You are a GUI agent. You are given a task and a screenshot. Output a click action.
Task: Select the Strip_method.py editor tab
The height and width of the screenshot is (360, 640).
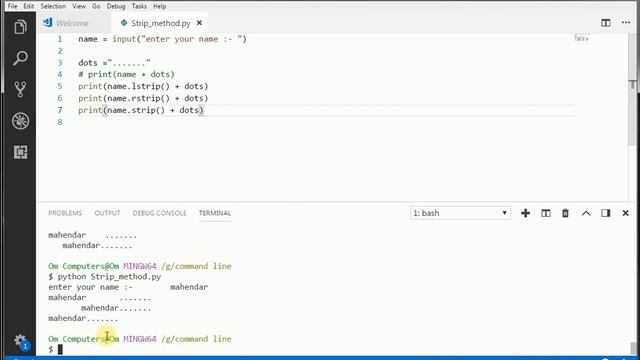(x=160, y=23)
